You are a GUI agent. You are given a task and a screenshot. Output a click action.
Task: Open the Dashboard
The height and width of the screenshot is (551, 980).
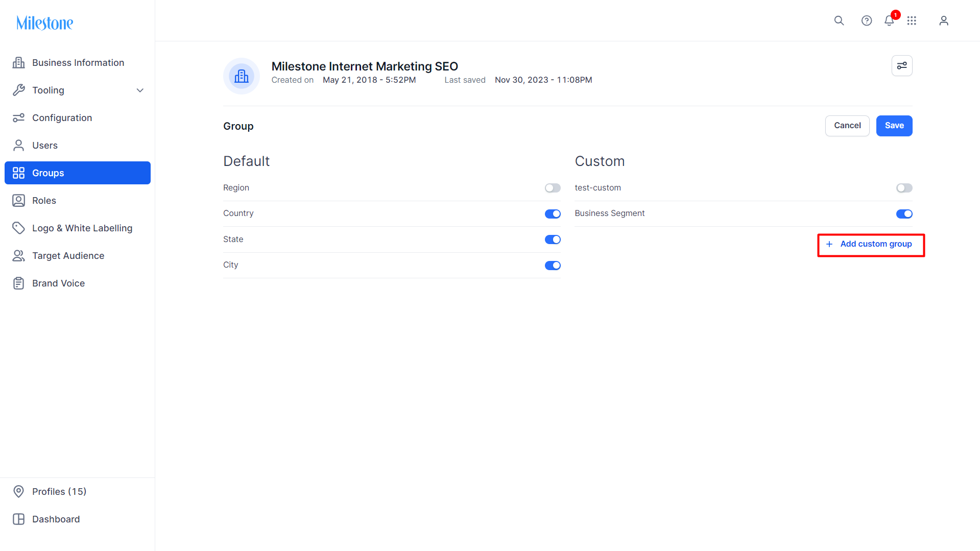78,519
